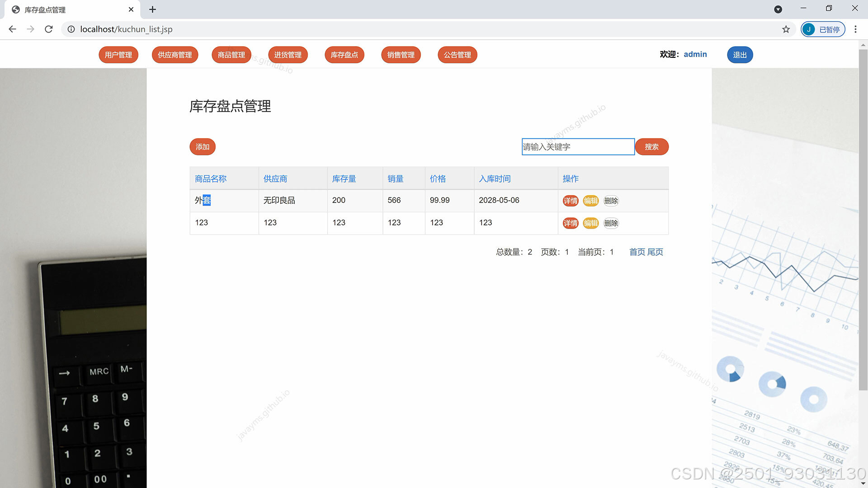
Task: Click the 总数量: 2 pagination text
Action: click(x=514, y=252)
